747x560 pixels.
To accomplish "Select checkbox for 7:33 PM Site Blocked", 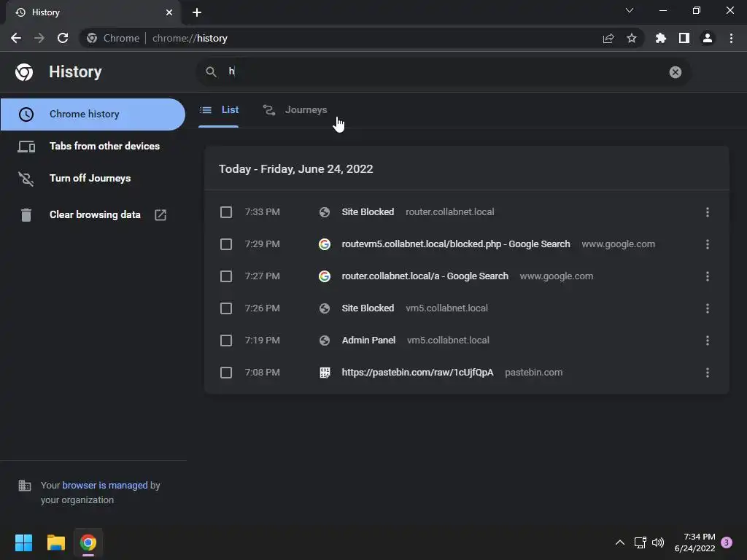I will coord(226,212).
